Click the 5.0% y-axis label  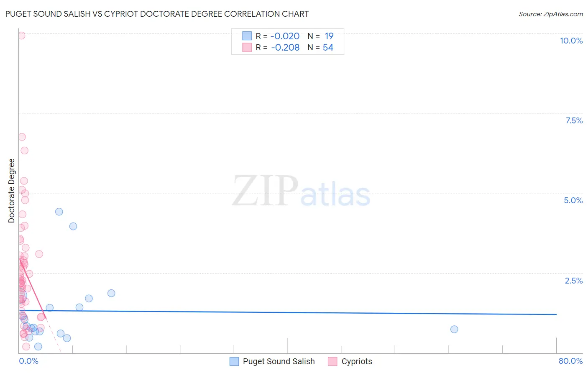tap(573, 200)
